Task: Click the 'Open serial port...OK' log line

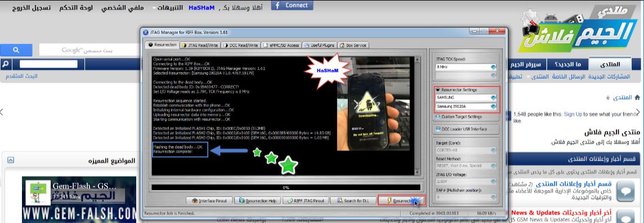Action: click(171, 59)
